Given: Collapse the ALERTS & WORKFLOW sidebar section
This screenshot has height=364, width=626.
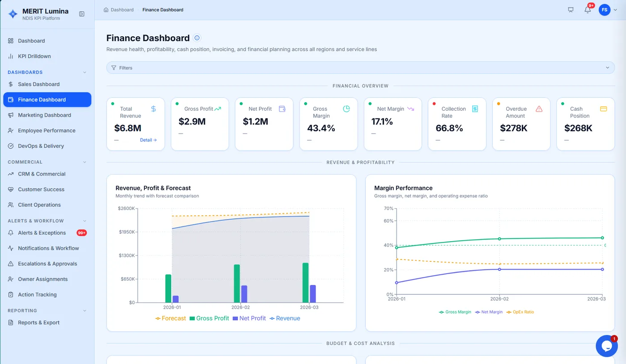Looking at the screenshot, I should click(85, 221).
